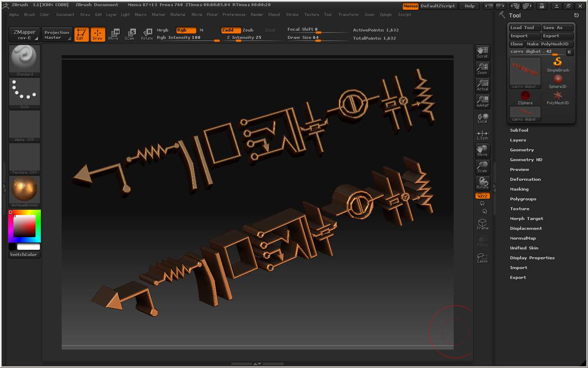Image resolution: width=588 pixels, height=368 pixels.
Task: Select the ZSphere tool icon
Action: (x=525, y=97)
